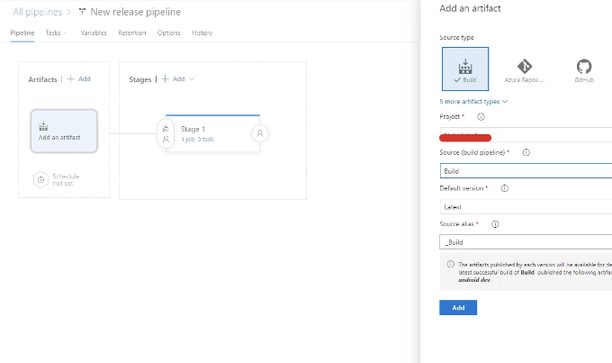Switch to the Variables tab
Screen dimensions: 612x363
[93, 33]
